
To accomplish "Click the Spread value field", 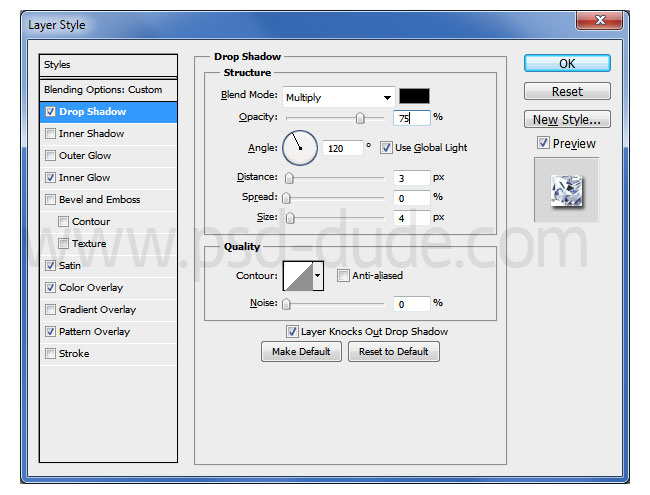I will coord(412,198).
